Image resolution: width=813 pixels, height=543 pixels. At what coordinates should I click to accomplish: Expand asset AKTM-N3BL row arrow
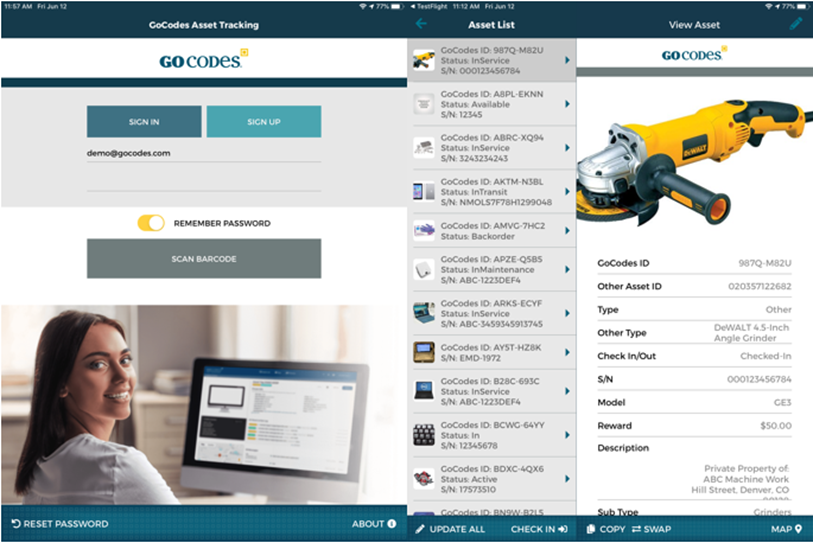click(567, 192)
